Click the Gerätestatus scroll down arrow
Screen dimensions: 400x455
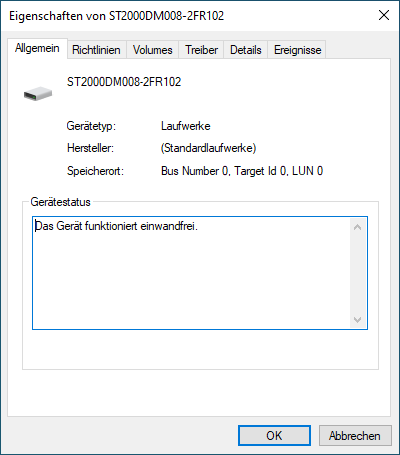358,320
